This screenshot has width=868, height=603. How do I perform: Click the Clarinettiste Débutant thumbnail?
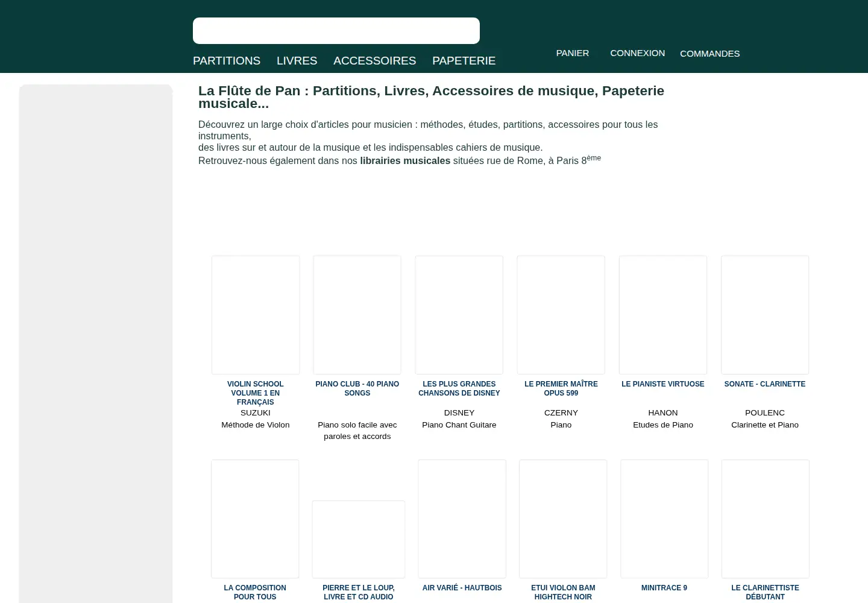coord(766,519)
